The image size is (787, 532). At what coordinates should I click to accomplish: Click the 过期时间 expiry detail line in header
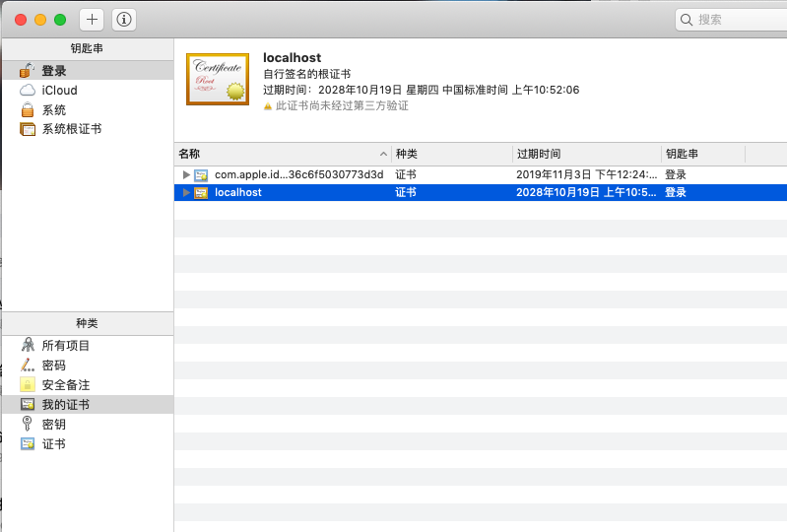(422, 90)
